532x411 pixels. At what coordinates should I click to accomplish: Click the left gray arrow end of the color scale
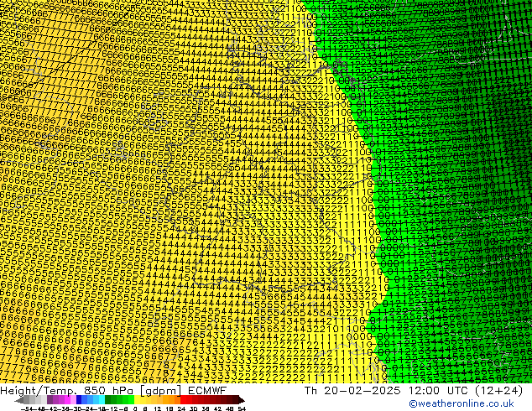click(19, 400)
